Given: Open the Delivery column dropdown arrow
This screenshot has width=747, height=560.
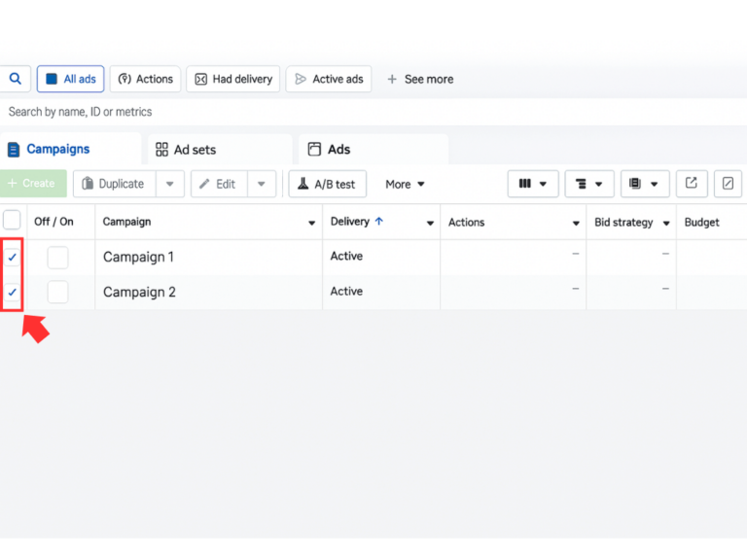Looking at the screenshot, I should coord(430,223).
